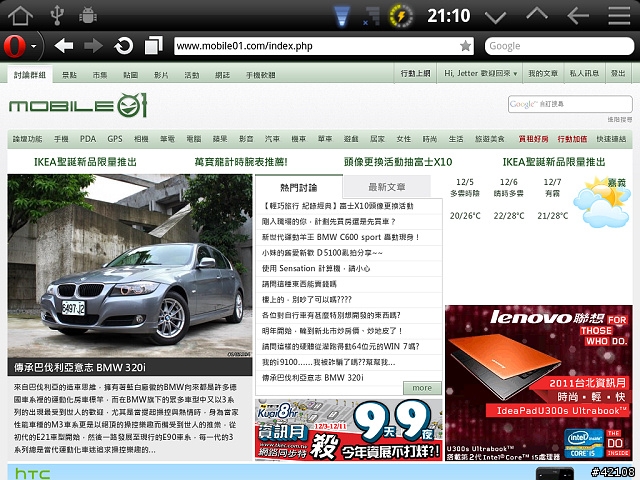Open the 旅遊美食 forum category
Screen dimensions: 640x480
coord(489,139)
